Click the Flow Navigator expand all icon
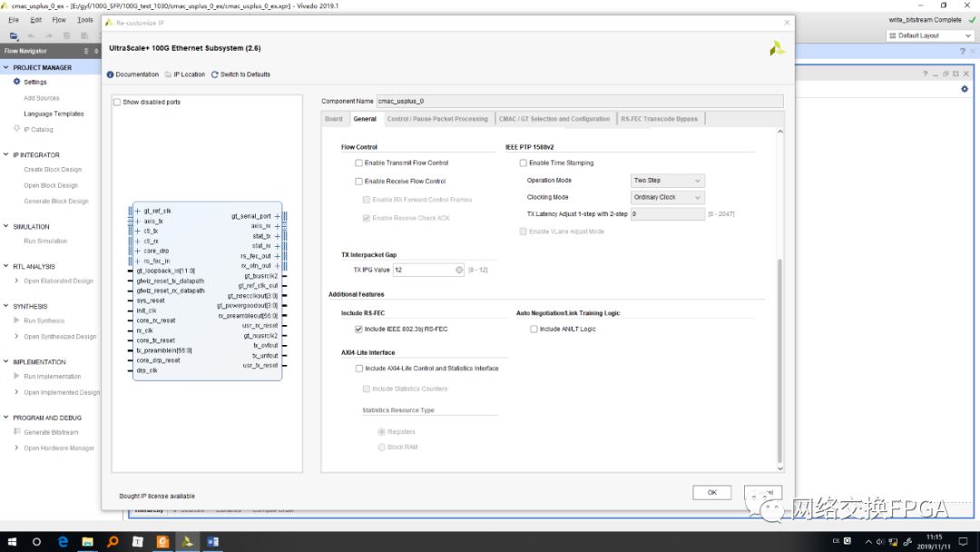980x552 pixels. [x=96, y=51]
